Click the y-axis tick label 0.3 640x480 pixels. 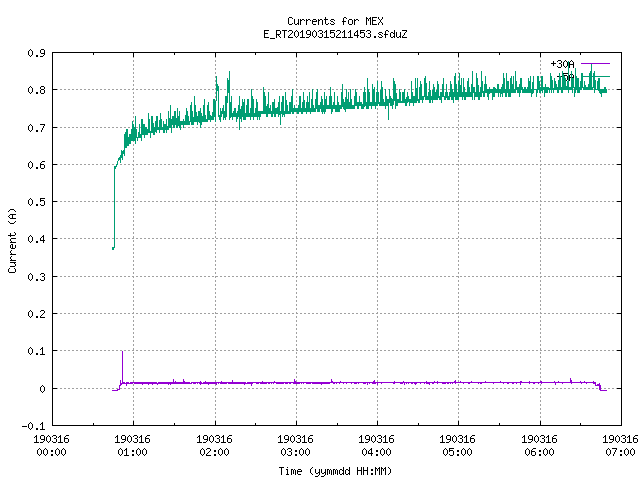(36, 277)
